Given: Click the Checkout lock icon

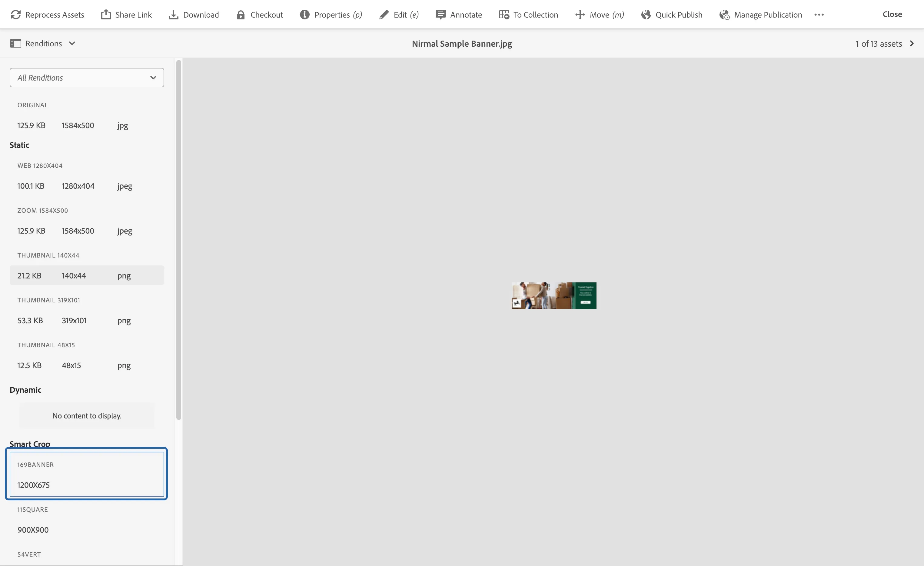Looking at the screenshot, I should point(241,15).
